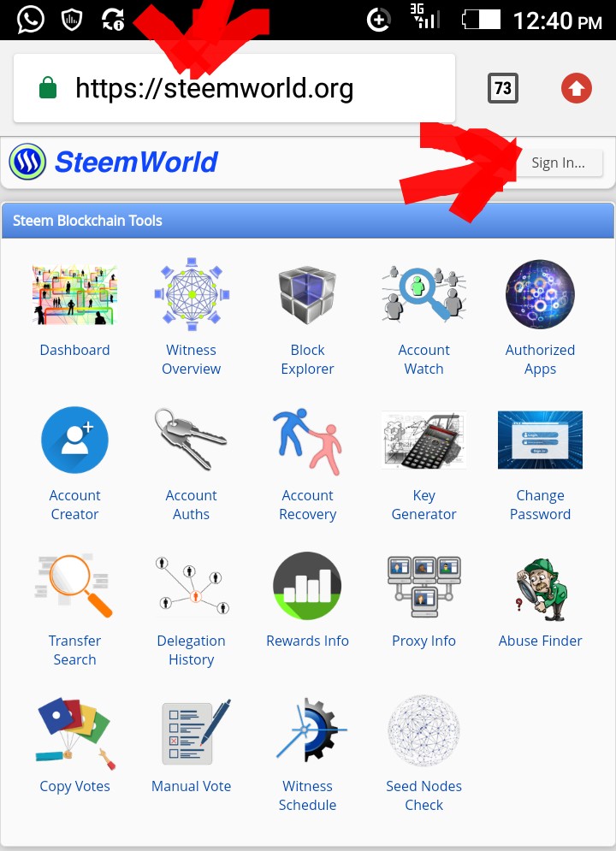Tap the green padlock security icon
616x851 pixels.
[x=48, y=88]
